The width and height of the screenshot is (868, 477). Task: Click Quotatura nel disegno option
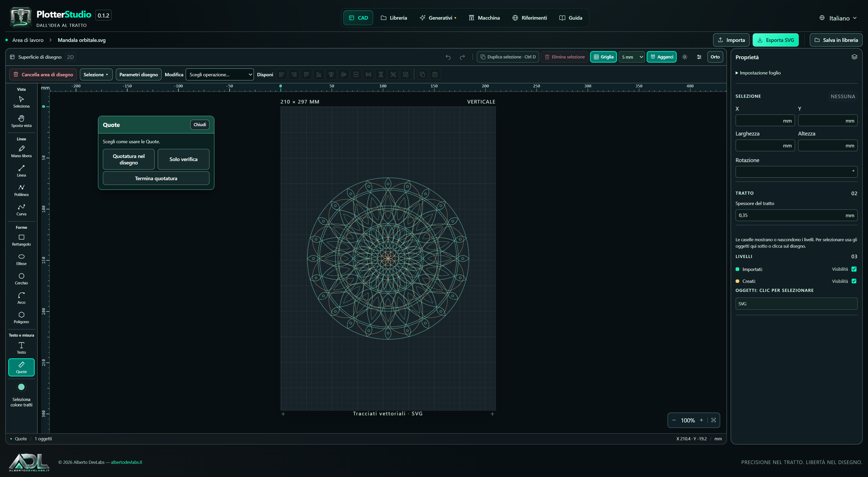[x=129, y=159]
